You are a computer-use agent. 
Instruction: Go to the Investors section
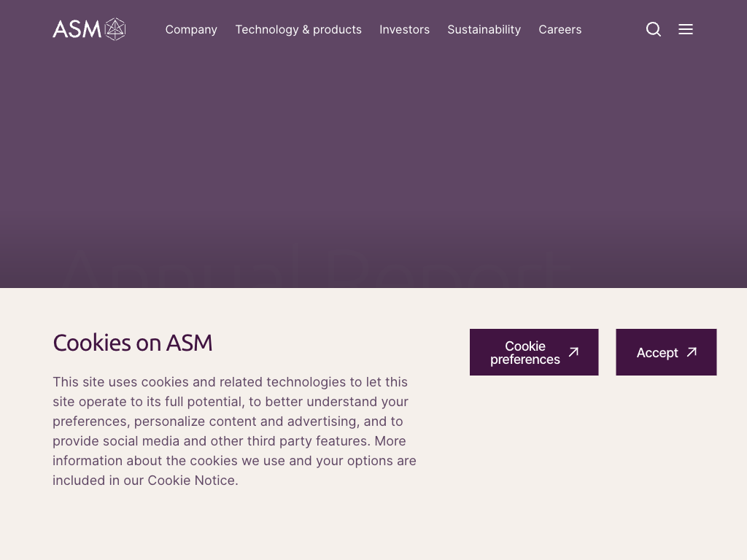404,29
